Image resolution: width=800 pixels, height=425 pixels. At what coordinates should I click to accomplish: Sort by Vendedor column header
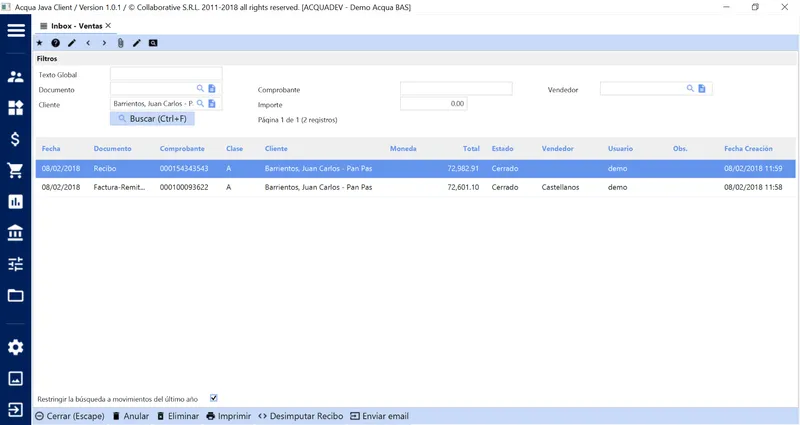click(x=558, y=148)
